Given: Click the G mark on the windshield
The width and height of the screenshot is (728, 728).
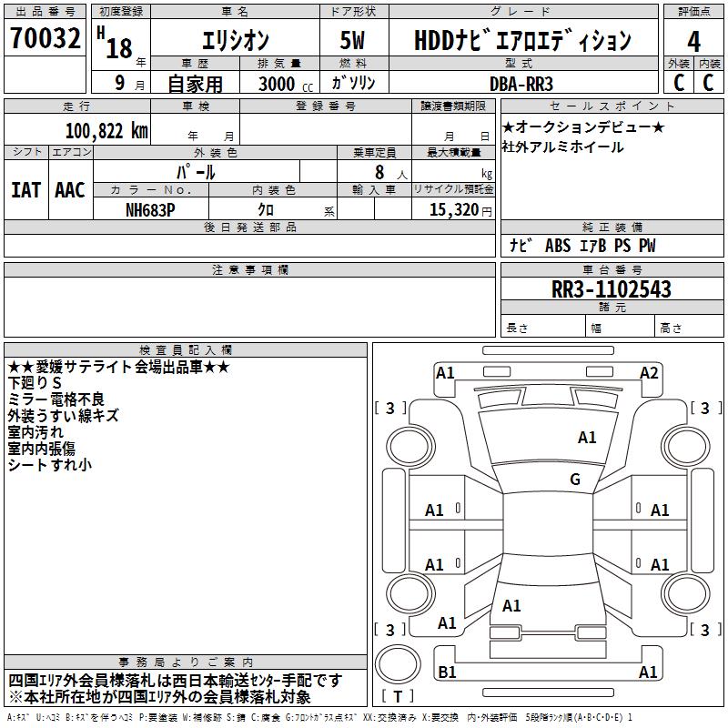Looking at the screenshot, I should coord(575,480).
